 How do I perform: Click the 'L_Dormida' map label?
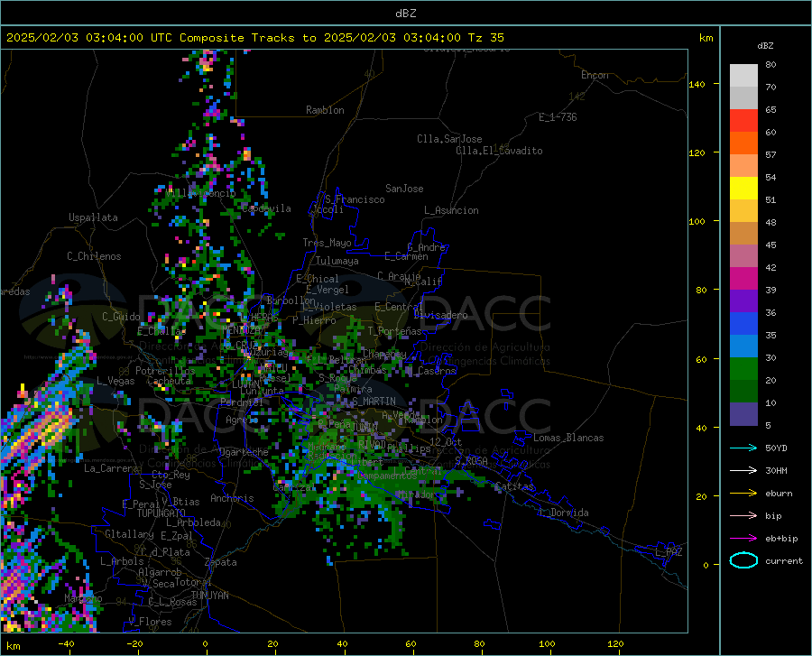pos(564,513)
